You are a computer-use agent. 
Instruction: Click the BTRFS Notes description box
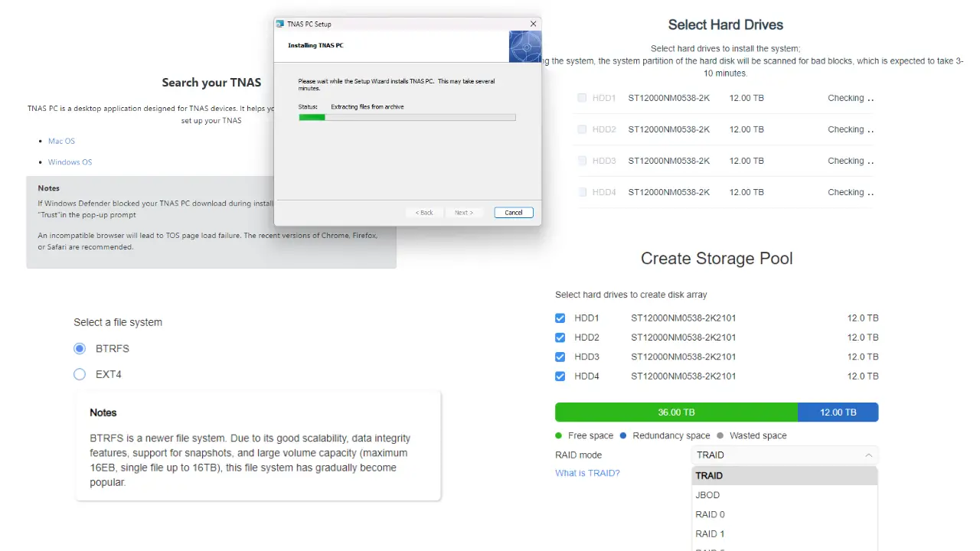tap(258, 445)
